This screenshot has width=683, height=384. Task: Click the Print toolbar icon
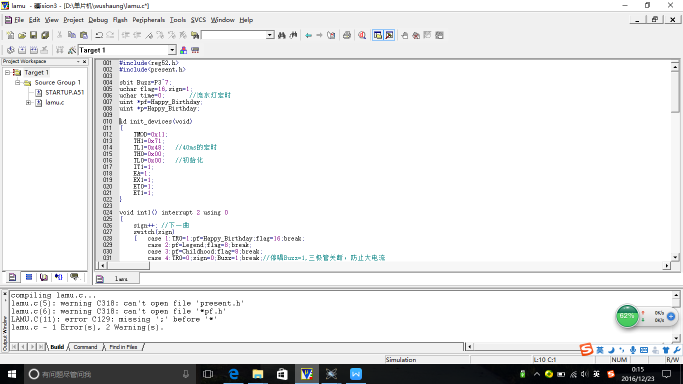coord(347,35)
